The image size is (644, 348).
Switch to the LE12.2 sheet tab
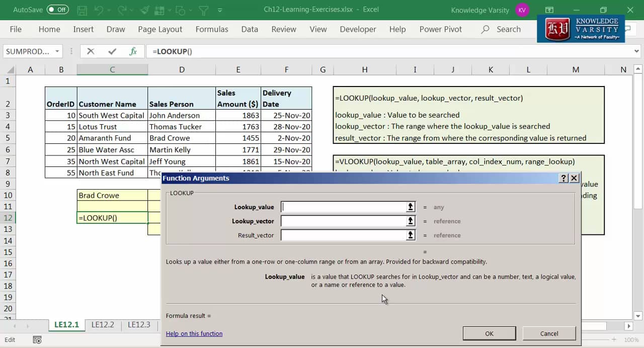tap(103, 325)
